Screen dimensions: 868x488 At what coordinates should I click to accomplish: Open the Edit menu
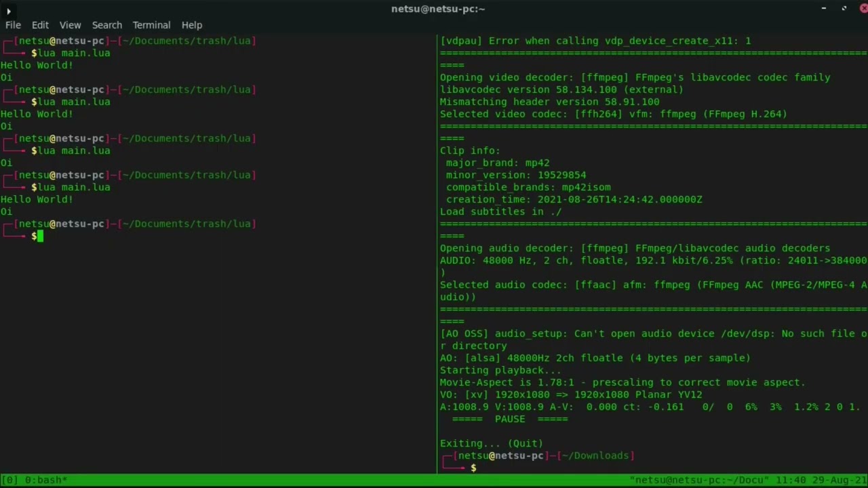(x=40, y=25)
